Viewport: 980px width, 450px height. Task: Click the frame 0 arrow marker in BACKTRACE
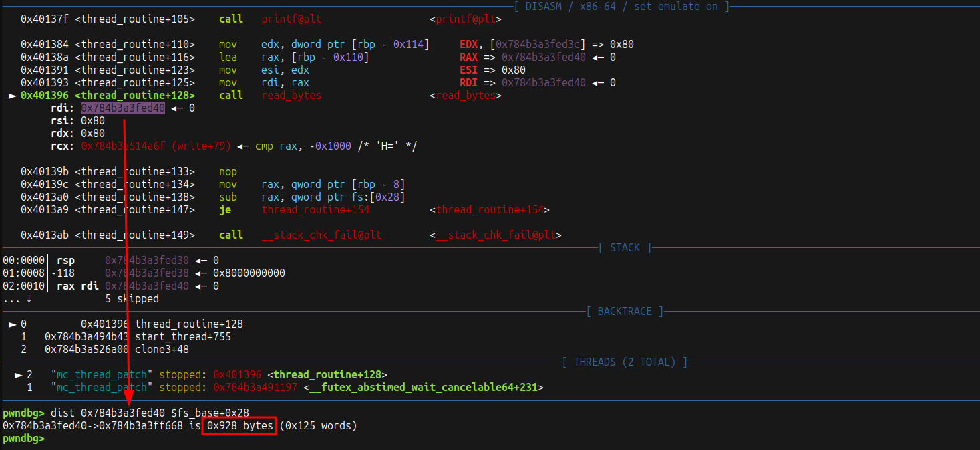click(x=12, y=324)
